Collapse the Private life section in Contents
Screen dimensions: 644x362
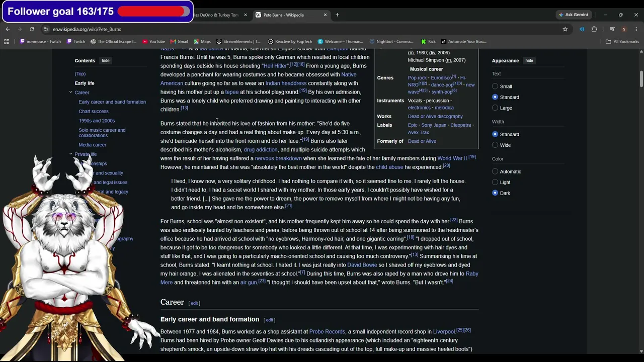tap(71, 154)
